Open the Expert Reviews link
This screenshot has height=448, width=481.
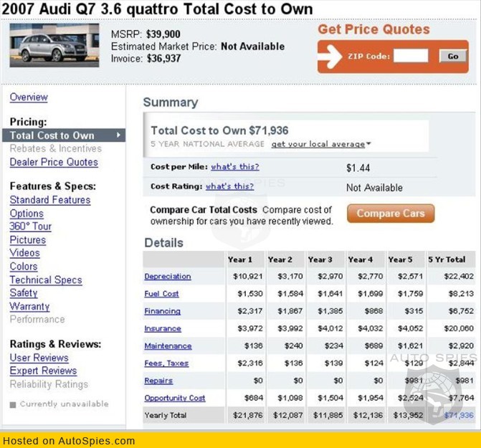tap(43, 371)
